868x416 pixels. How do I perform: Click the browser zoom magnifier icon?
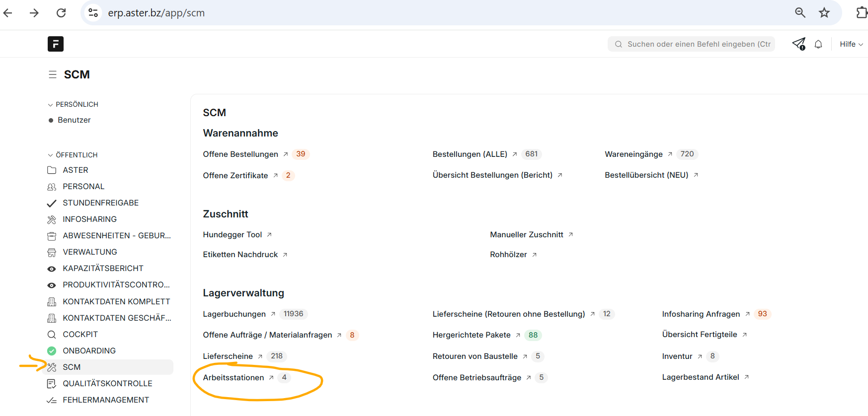coord(799,13)
